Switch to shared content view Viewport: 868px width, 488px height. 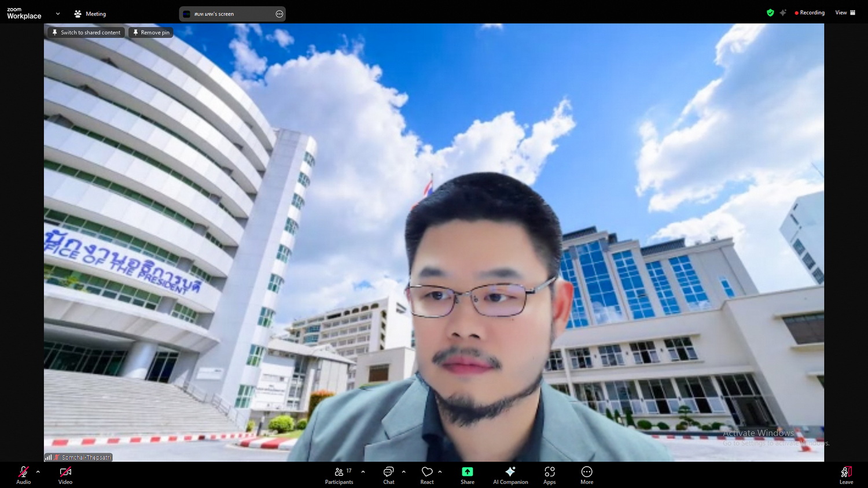click(x=86, y=32)
